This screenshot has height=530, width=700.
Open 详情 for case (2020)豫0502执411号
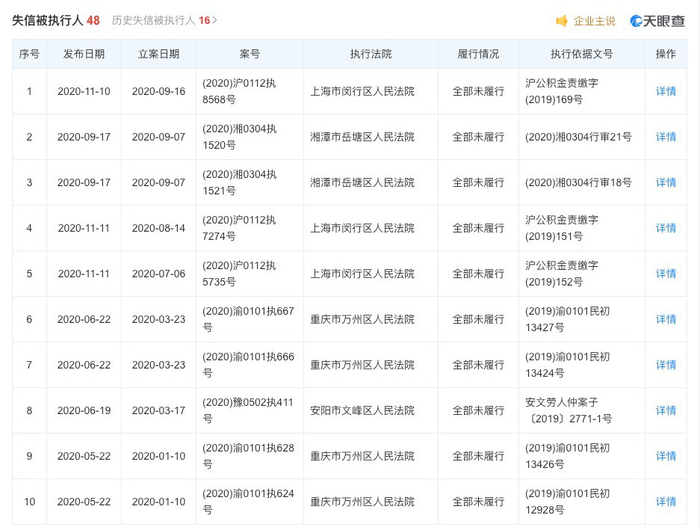click(x=666, y=410)
